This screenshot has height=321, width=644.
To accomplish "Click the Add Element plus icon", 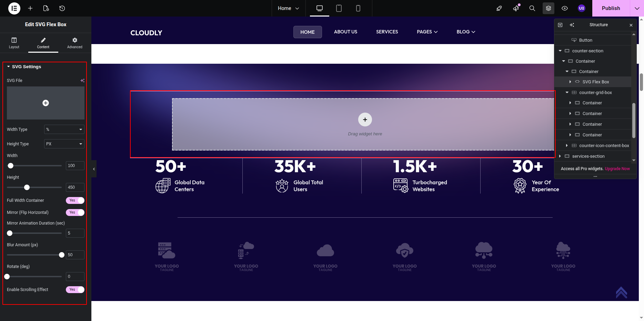I will click(30, 8).
